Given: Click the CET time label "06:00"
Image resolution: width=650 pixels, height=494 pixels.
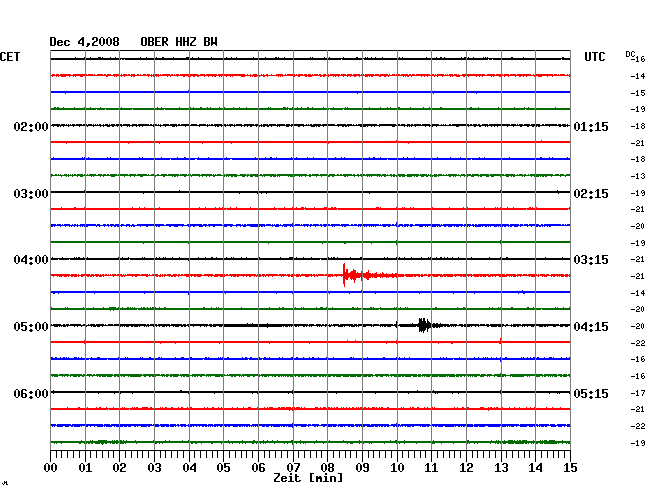Looking at the screenshot, I should (x=31, y=393).
